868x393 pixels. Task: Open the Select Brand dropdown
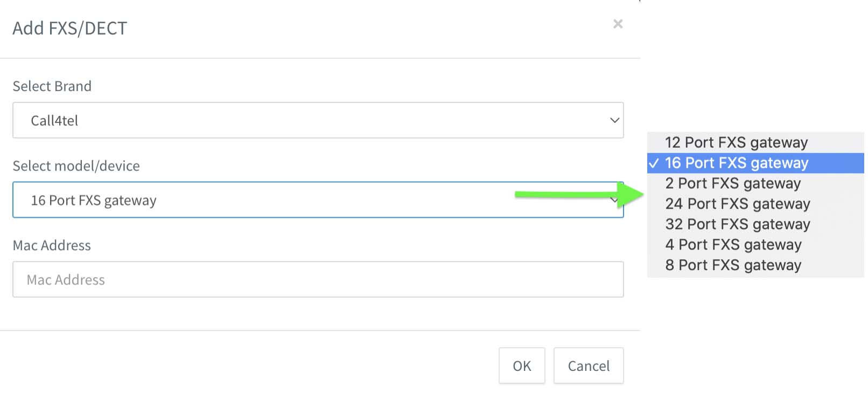click(x=318, y=120)
